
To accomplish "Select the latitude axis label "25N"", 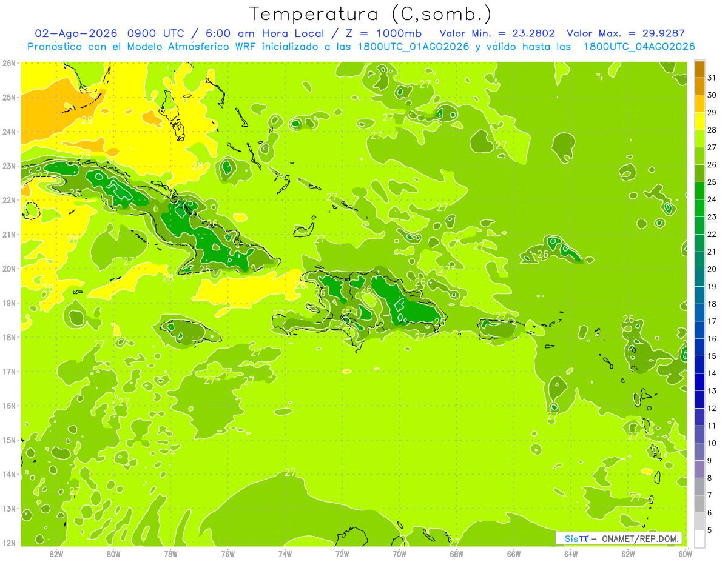I will pos(9,97).
